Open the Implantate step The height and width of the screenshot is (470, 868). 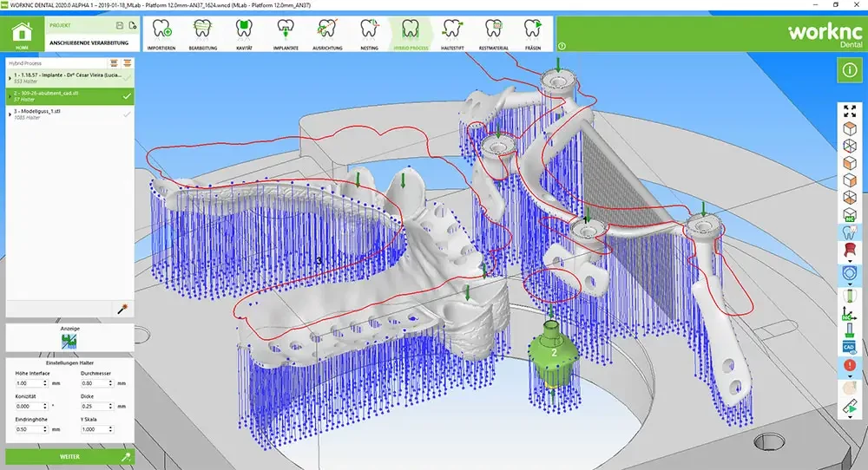(286, 35)
